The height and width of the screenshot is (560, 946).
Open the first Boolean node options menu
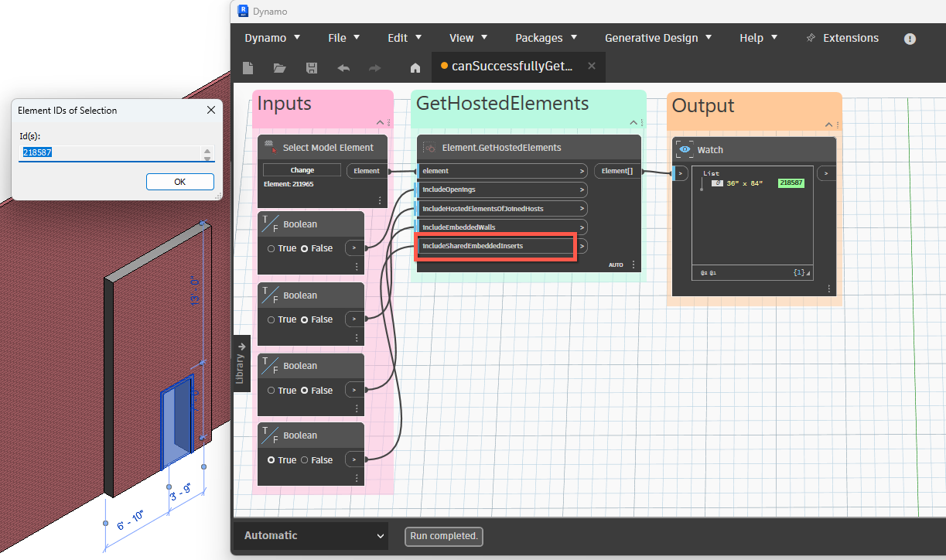(357, 267)
